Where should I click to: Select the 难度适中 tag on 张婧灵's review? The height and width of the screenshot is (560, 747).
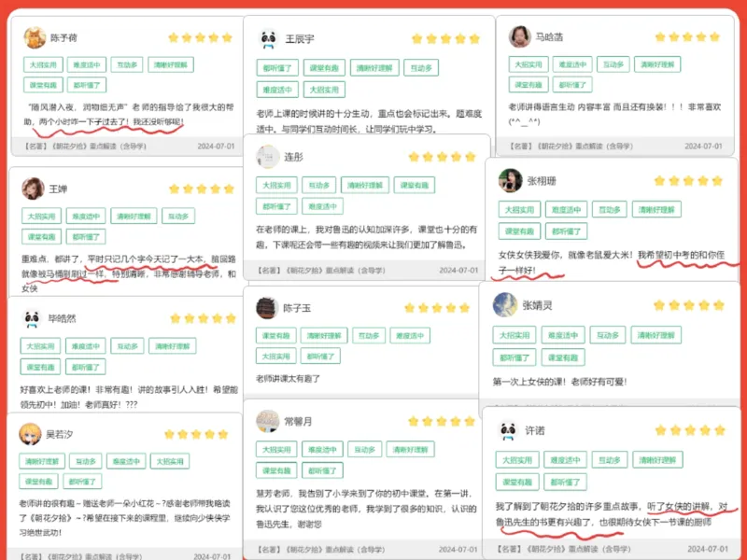[x=563, y=335]
